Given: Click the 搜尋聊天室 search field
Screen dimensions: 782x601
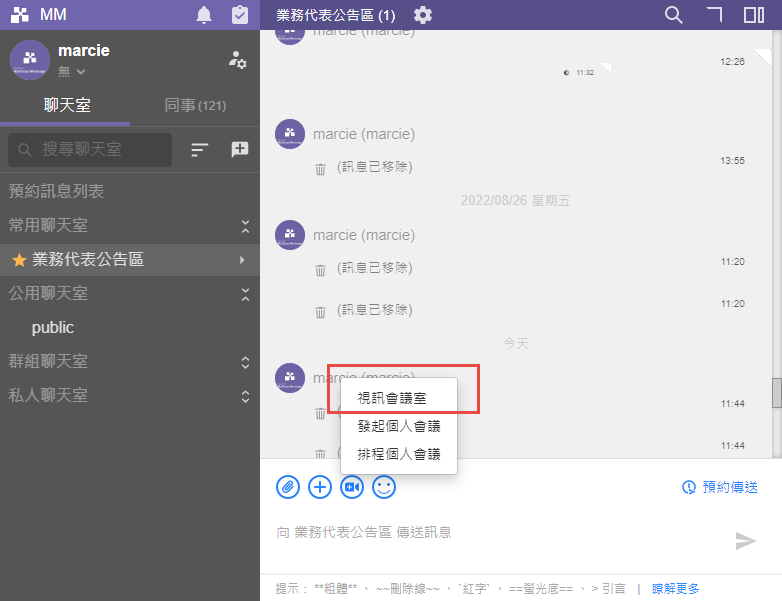Looking at the screenshot, I should (90, 150).
